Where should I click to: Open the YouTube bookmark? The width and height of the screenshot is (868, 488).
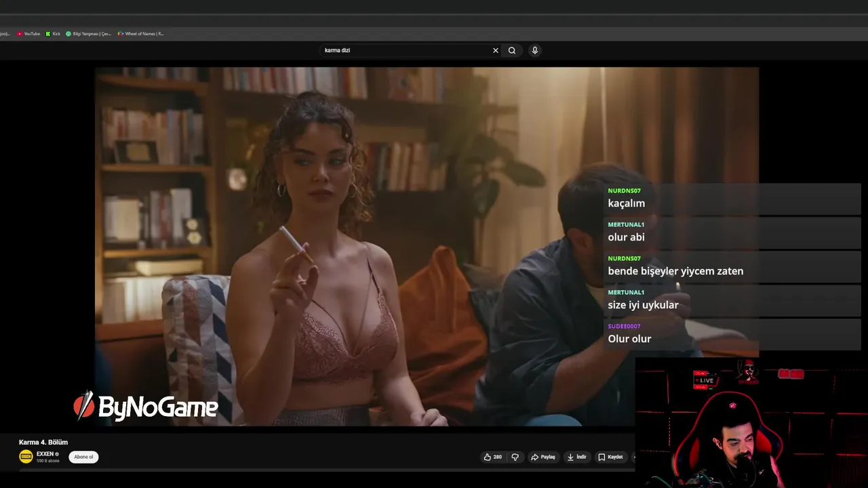coord(28,34)
